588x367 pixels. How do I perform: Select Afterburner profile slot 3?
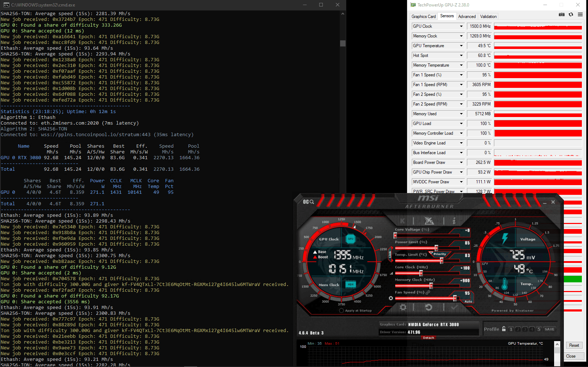pos(525,329)
